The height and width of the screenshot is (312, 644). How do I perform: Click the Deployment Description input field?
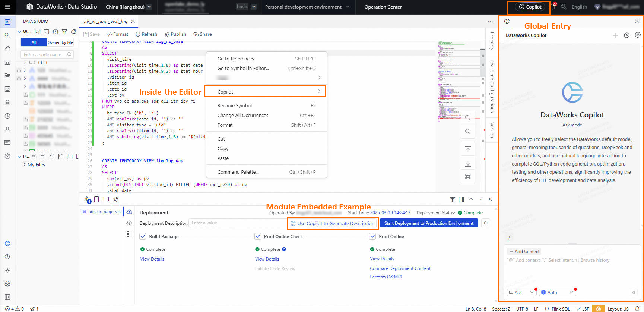pos(238,223)
